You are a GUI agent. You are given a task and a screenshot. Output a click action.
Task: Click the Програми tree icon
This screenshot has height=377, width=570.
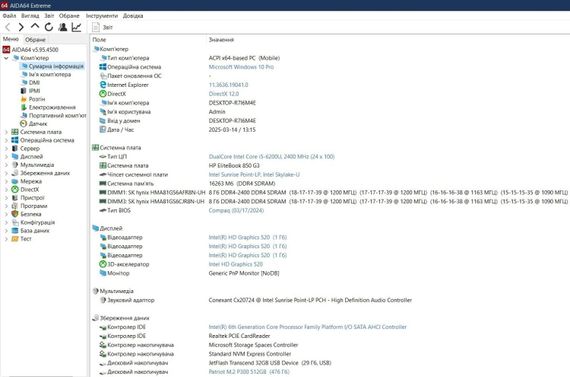(x=15, y=206)
